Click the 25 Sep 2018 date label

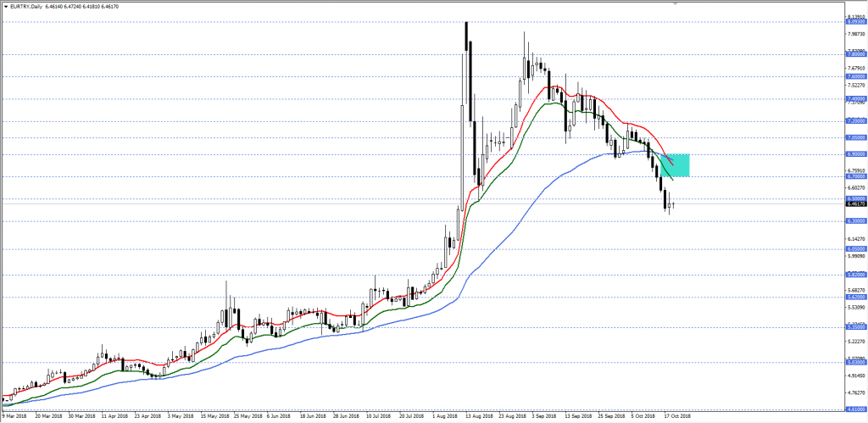pyautogui.click(x=613, y=415)
